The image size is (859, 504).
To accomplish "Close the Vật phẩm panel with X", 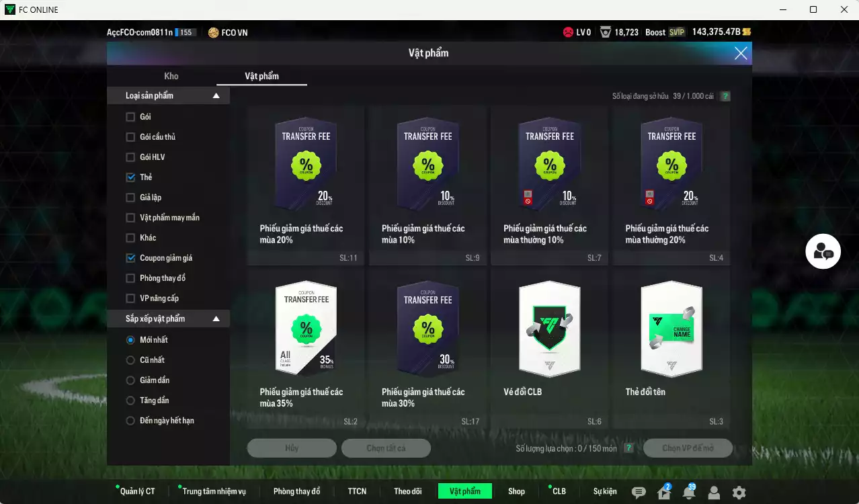I will (740, 53).
